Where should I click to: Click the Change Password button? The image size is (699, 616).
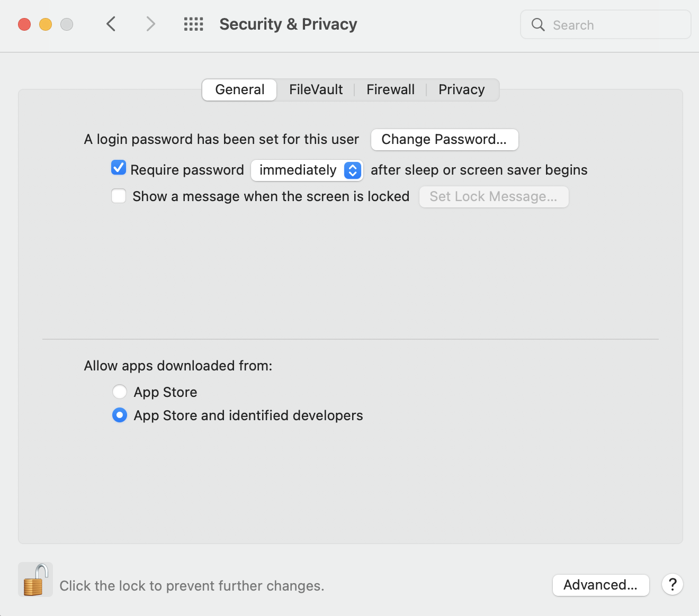pyautogui.click(x=444, y=139)
